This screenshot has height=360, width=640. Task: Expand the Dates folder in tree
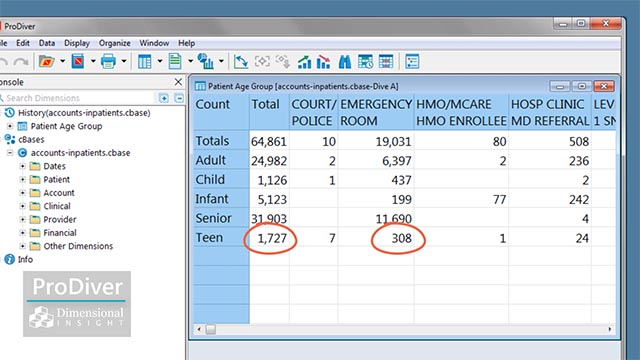(x=22, y=166)
